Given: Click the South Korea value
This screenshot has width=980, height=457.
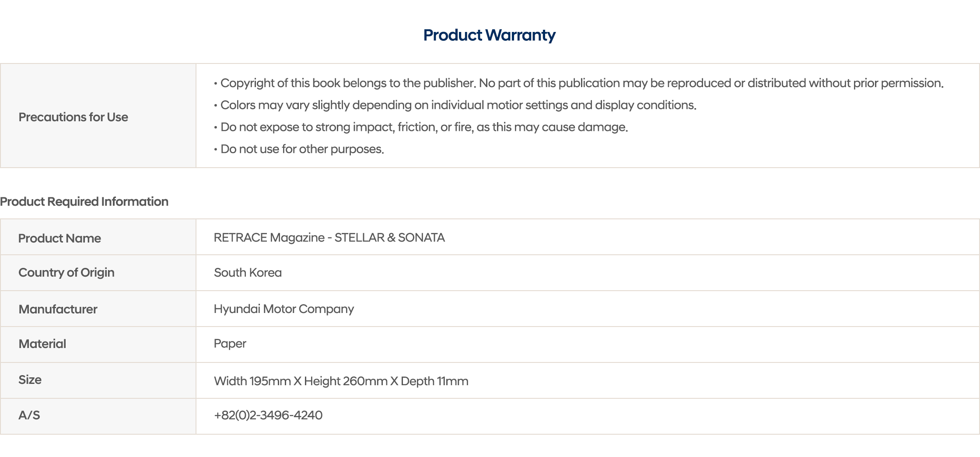Looking at the screenshot, I should point(248,272).
